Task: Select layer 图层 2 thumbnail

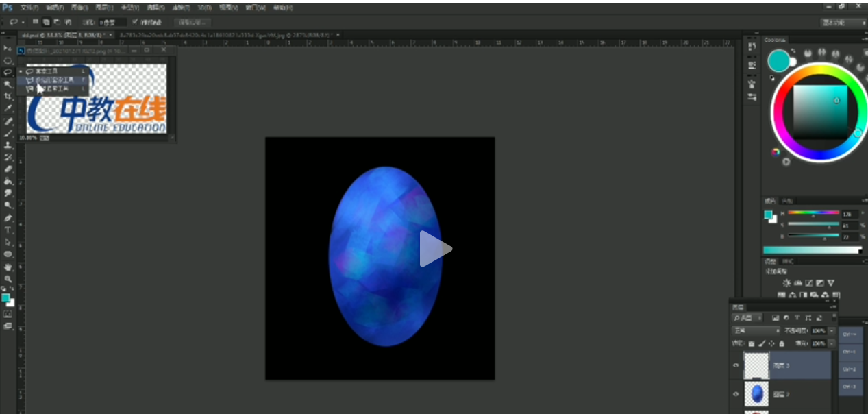Action: click(x=756, y=394)
